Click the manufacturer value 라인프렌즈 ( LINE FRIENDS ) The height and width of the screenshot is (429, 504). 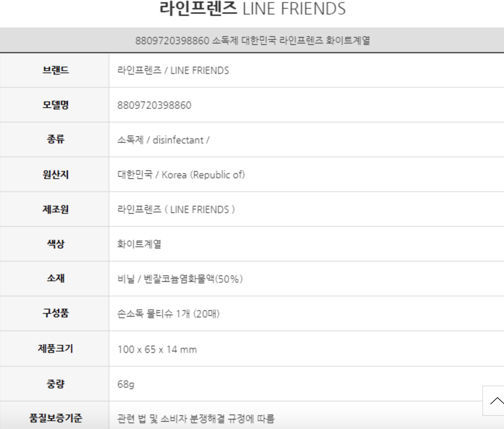click(x=176, y=209)
